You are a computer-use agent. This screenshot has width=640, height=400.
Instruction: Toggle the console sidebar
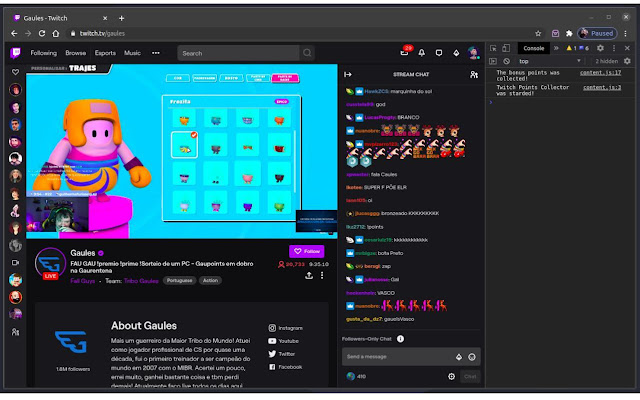click(x=493, y=61)
